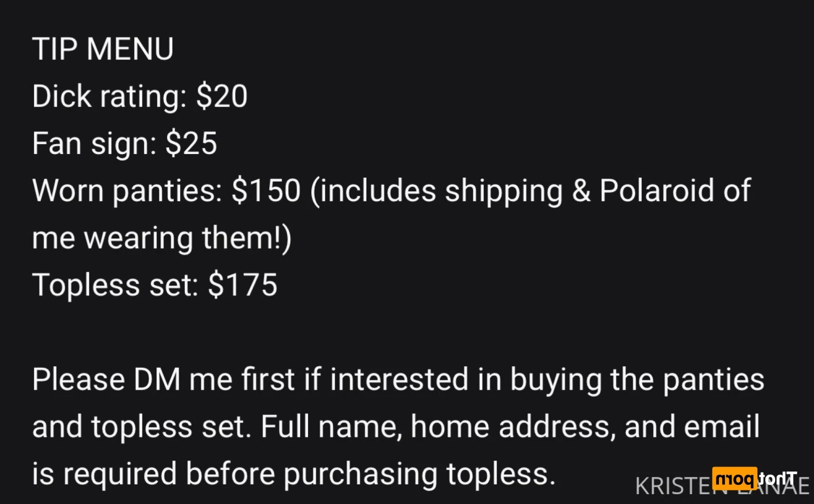Image resolution: width=814 pixels, height=504 pixels.
Task: Click the word 'email' in the note
Action: [722, 426]
